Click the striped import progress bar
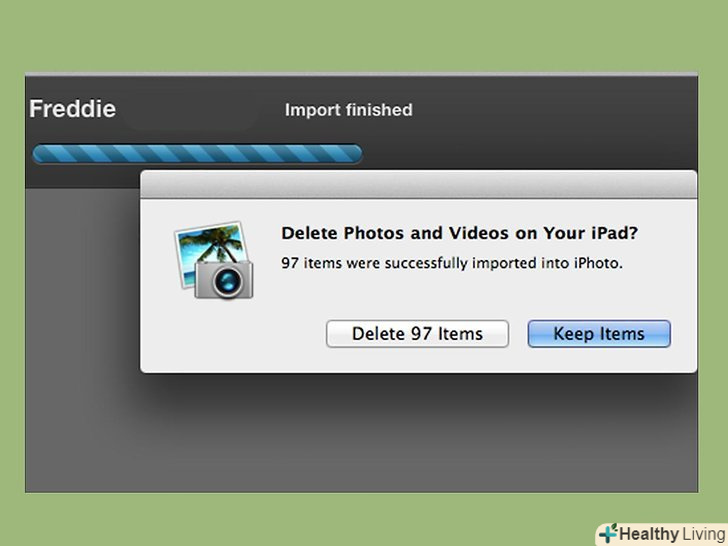Image resolution: width=728 pixels, height=546 pixels. 197,154
